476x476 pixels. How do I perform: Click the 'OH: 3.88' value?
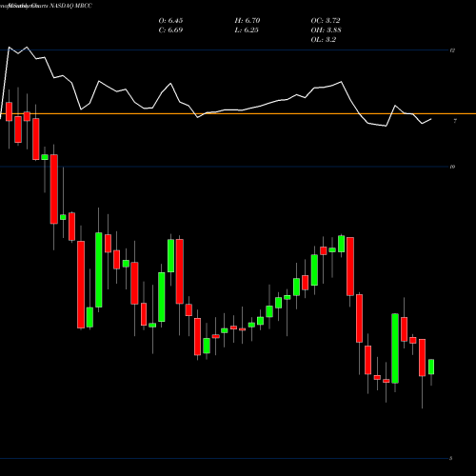click(326, 30)
